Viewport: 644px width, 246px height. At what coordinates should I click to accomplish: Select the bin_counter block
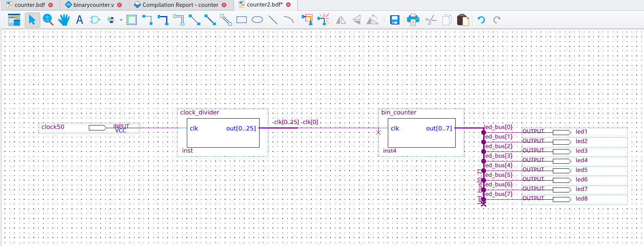tap(422, 133)
